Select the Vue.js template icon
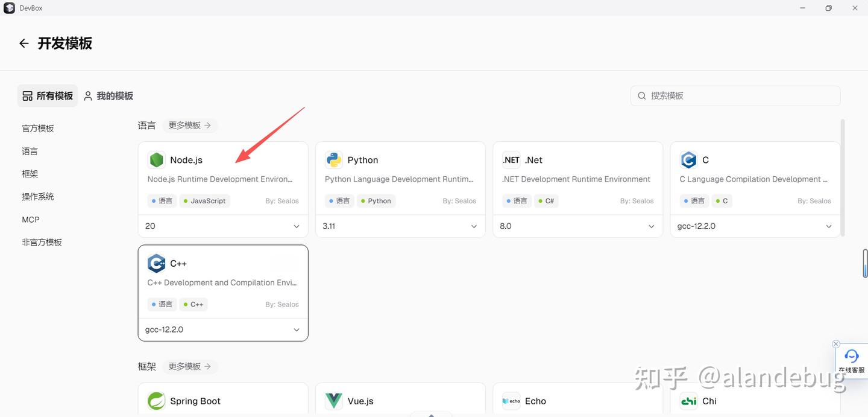Image resolution: width=868 pixels, height=417 pixels. point(333,400)
